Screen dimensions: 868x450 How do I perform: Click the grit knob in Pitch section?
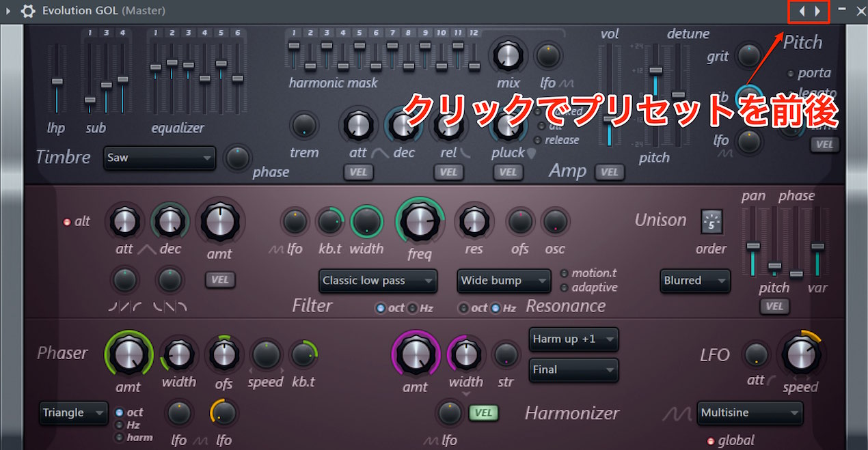click(x=749, y=54)
